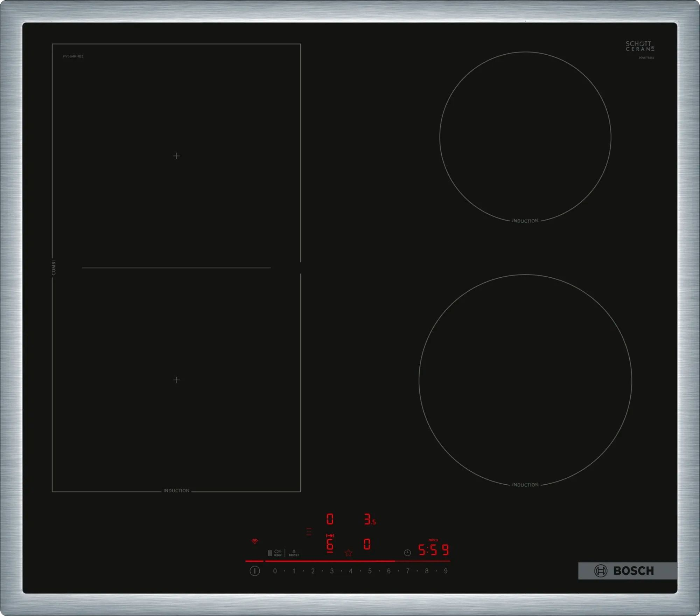This screenshot has width=700, height=616.
Task: Set power level 0 on slider
Action: pyautogui.click(x=275, y=571)
